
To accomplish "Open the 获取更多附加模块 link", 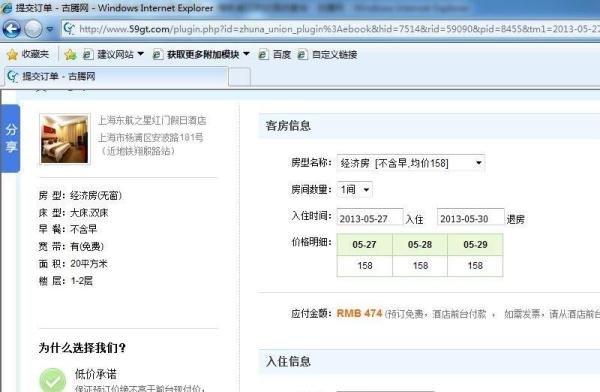I will (x=197, y=55).
